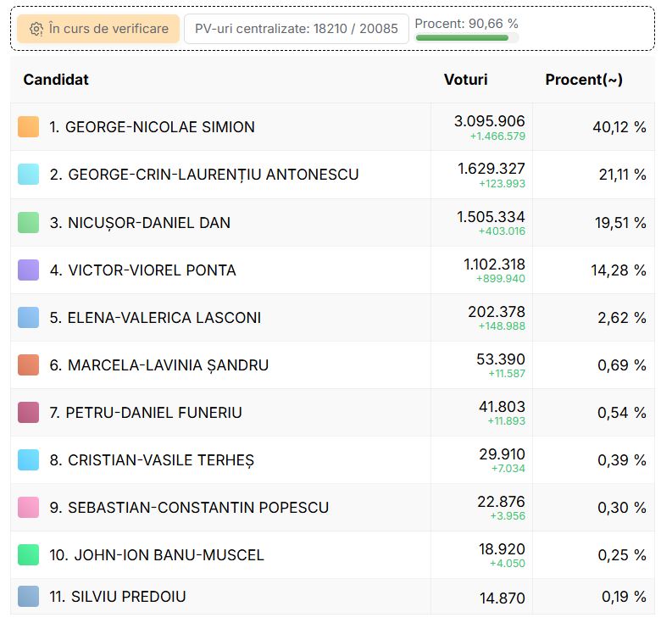Click Simion's vote count 3.095.906
The height and width of the screenshot is (623, 672).
click(490, 121)
